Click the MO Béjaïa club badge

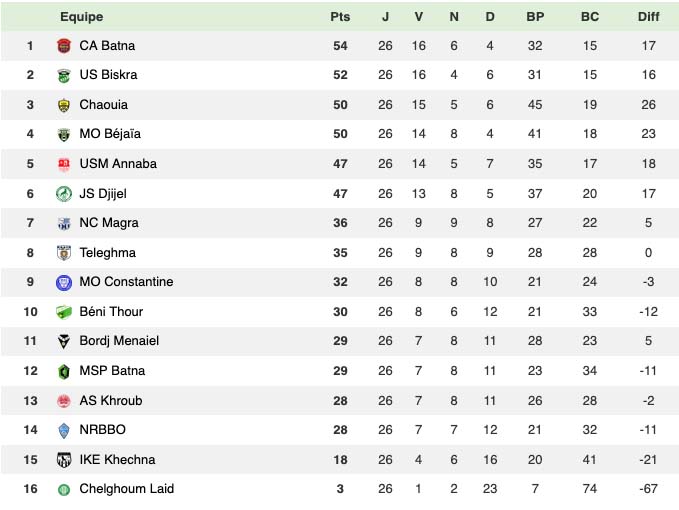click(64, 134)
